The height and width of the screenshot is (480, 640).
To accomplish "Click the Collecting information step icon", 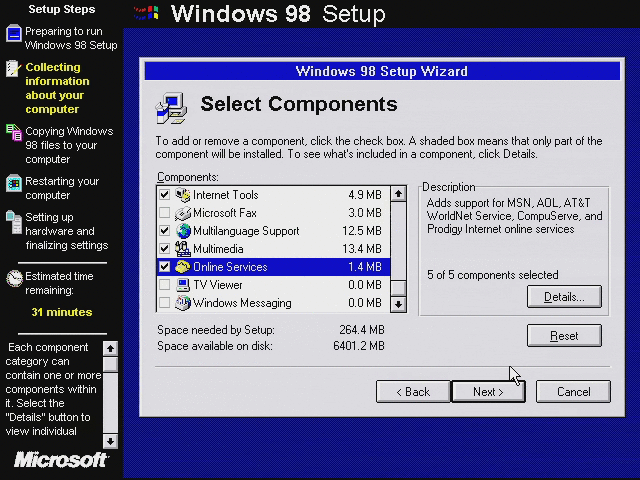I will [x=13, y=69].
